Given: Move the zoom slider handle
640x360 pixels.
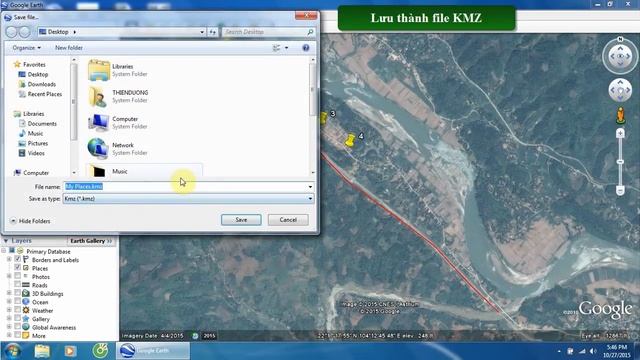Looking at the screenshot, I should tap(620, 162).
